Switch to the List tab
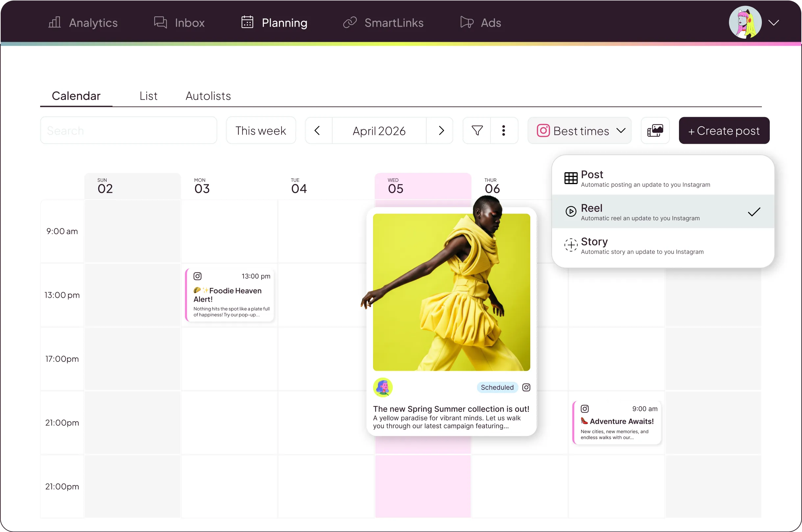 coord(148,96)
